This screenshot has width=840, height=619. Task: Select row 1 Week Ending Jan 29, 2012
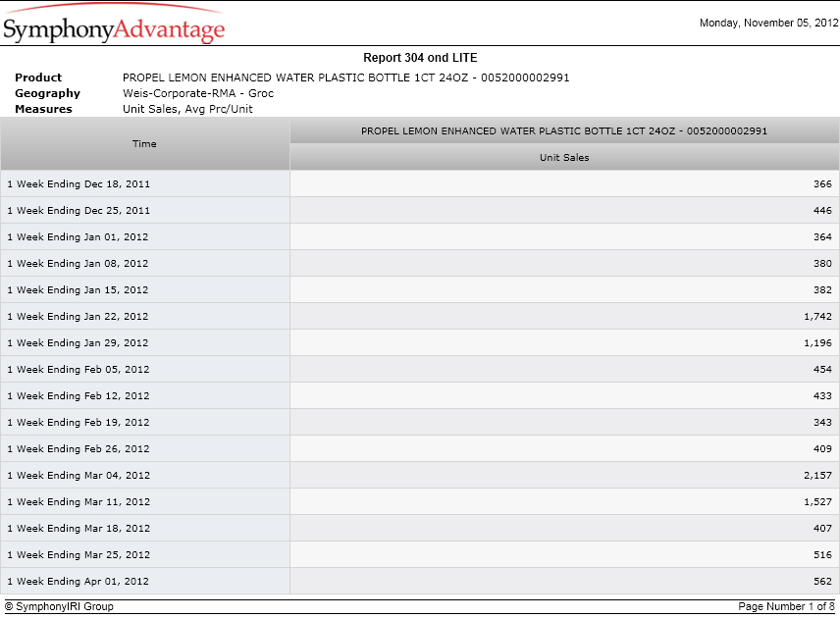420,342
